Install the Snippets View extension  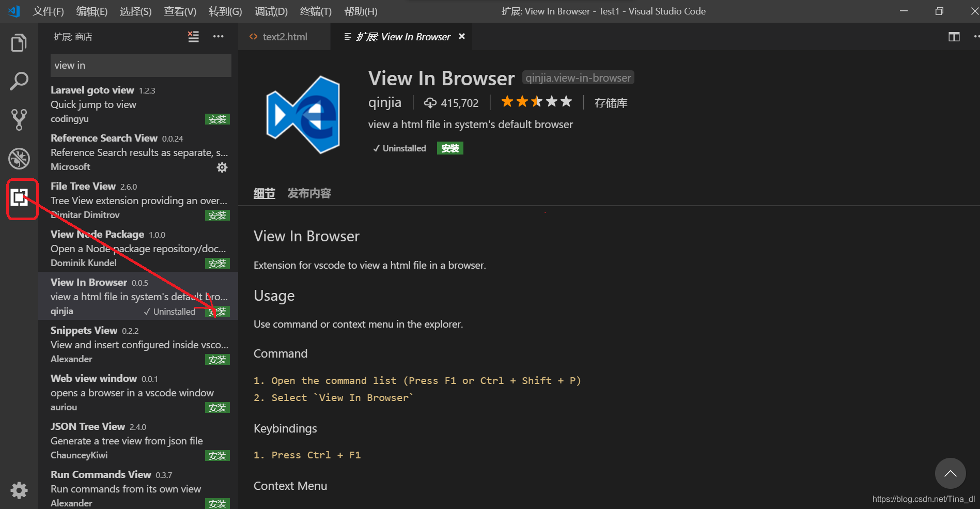217,360
